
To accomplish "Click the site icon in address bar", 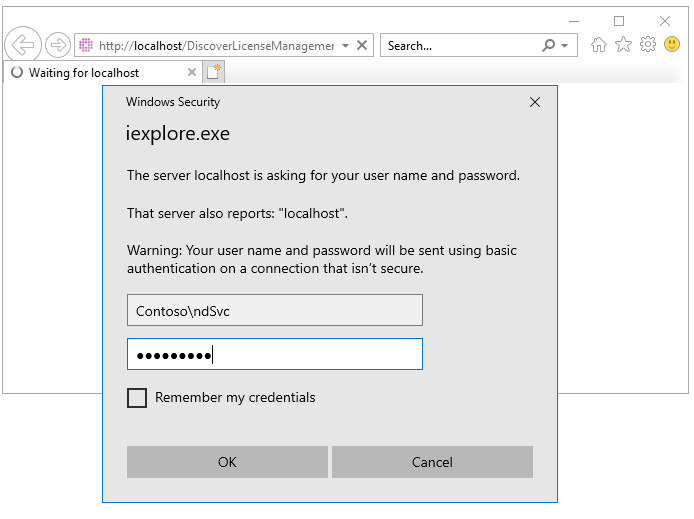I will 86,46.
